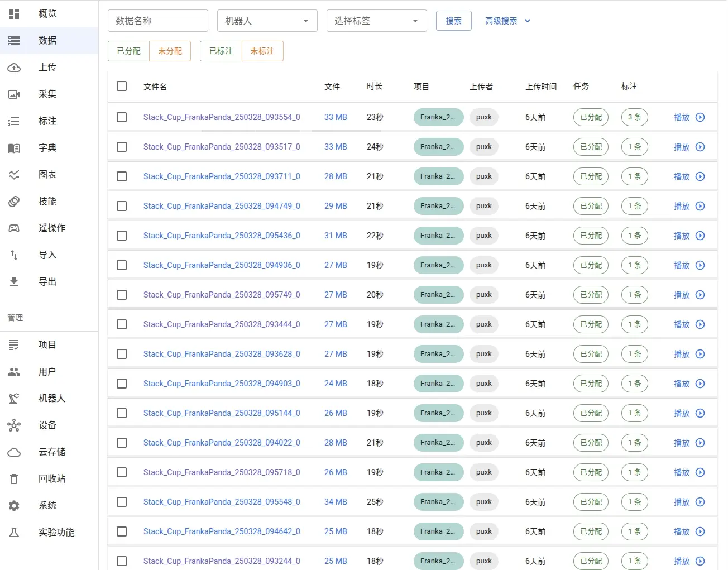Click the 设备 device hub icon
The image size is (728, 570).
click(14, 425)
